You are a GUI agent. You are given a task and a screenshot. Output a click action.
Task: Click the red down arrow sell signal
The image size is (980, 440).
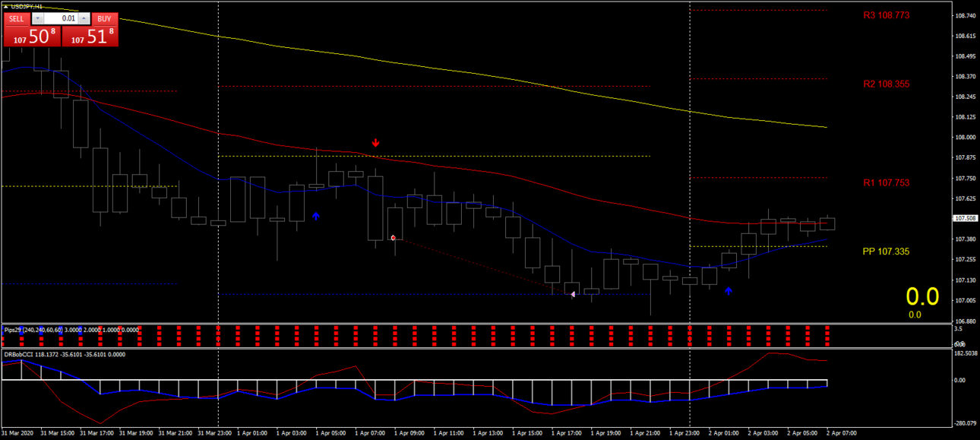[x=375, y=143]
